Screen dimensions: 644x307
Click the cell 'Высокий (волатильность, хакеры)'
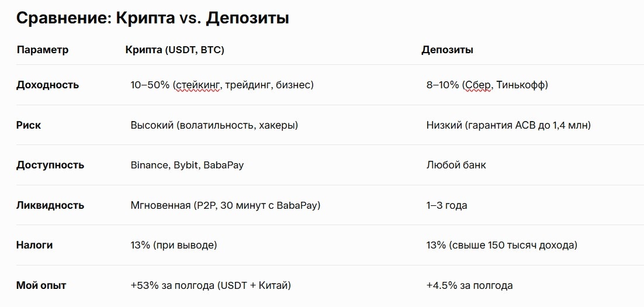[214, 125]
